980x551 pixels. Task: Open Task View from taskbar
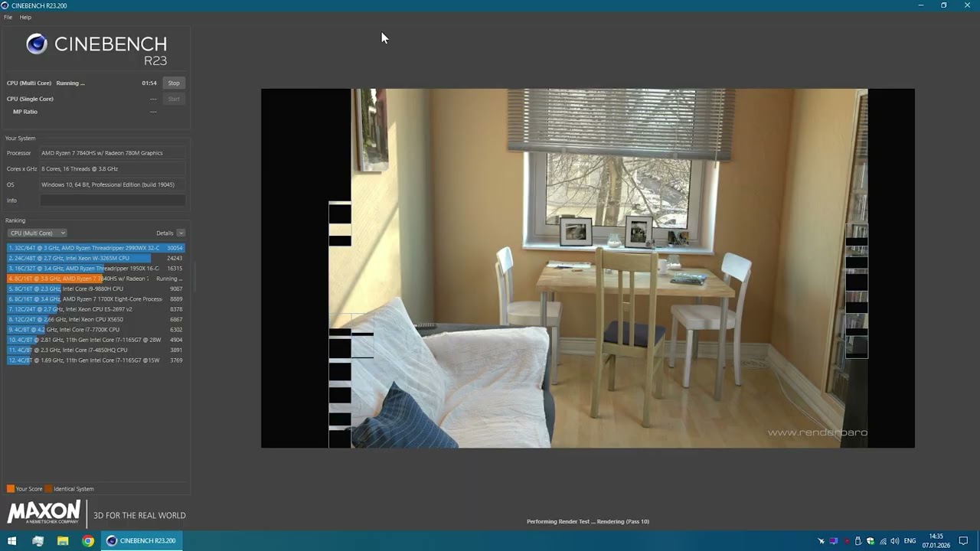pos(38,541)
